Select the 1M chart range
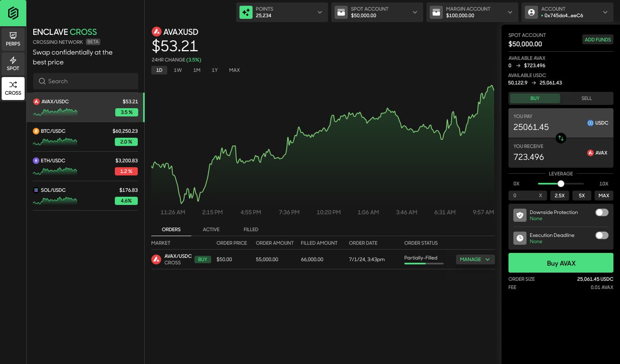620x364 pixels. tap(197, 70)
